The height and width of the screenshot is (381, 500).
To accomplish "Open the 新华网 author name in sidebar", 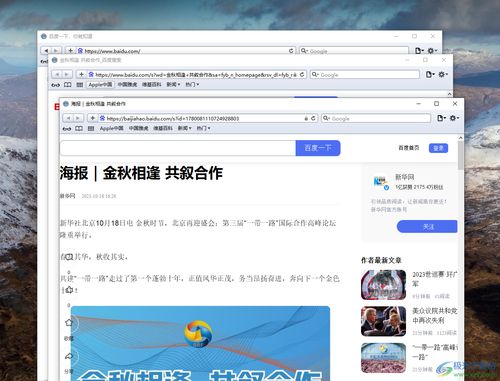I will coord(404,177).
